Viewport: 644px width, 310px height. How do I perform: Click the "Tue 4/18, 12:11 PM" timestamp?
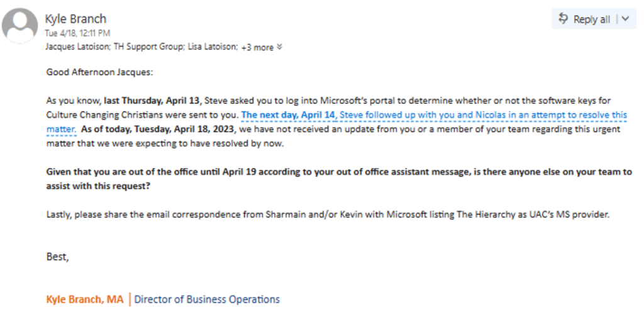(77, 33)
